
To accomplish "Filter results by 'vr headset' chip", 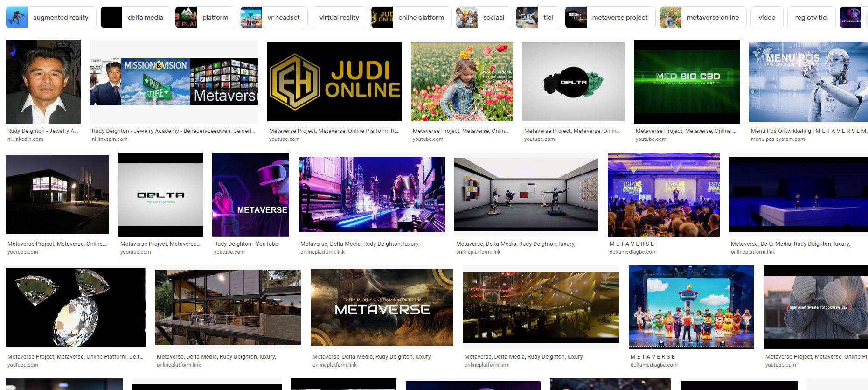I will coord(274,17).
